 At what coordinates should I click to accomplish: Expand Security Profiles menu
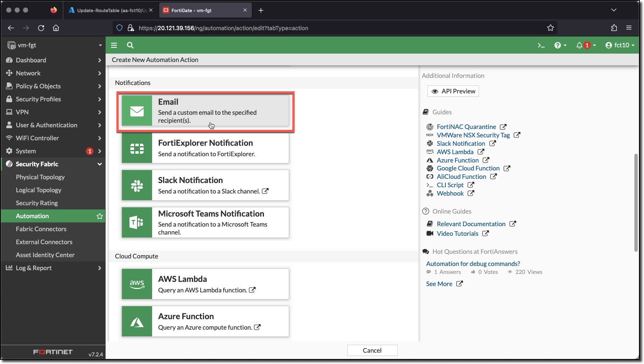[x=53, y=99]
